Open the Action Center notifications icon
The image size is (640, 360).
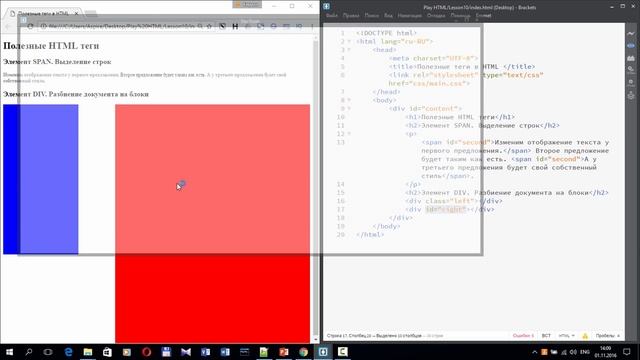(x=627, y=352)
